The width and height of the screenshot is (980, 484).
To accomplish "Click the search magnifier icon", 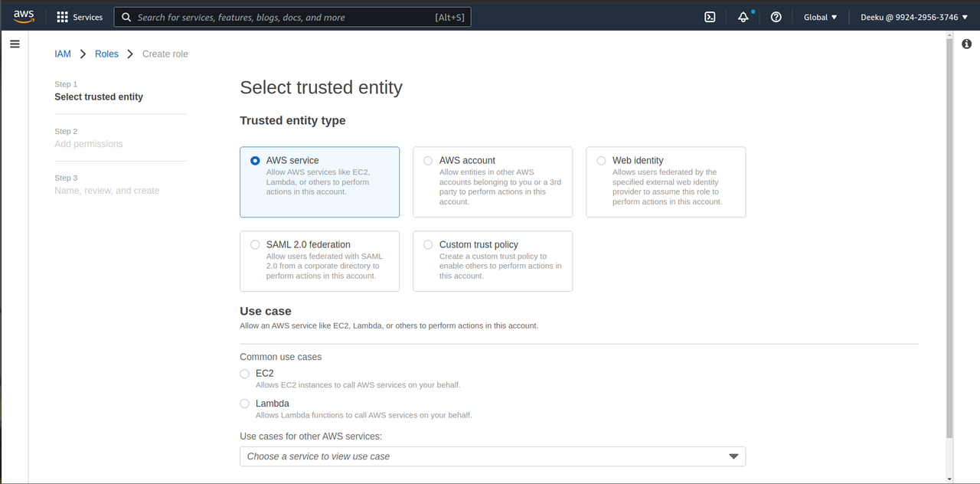I will pyautogui.click(x=126, y=17).
